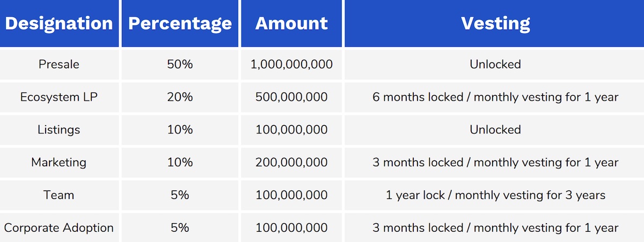Viewport: 644px width, 242px height.
Task: Click the 500,000,000 amount cell
Action: [x=291, y=97]
